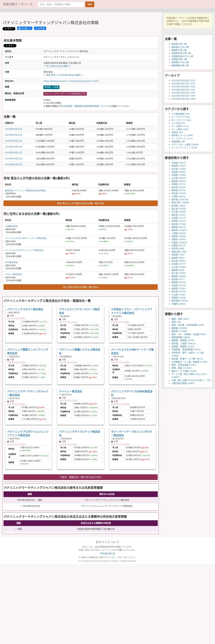The height and width of the screenshot is (644, 215).
Task: Open the 2024年03月31日 settlement row link
Action: [14, 129]
